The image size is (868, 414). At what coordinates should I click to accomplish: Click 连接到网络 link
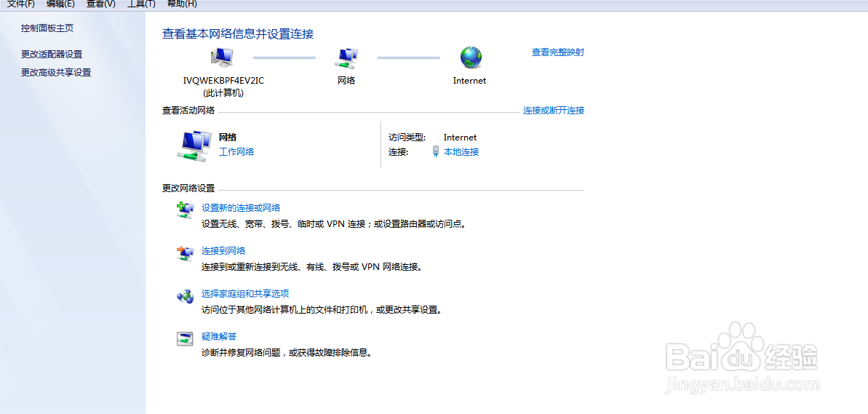(223, 251)
